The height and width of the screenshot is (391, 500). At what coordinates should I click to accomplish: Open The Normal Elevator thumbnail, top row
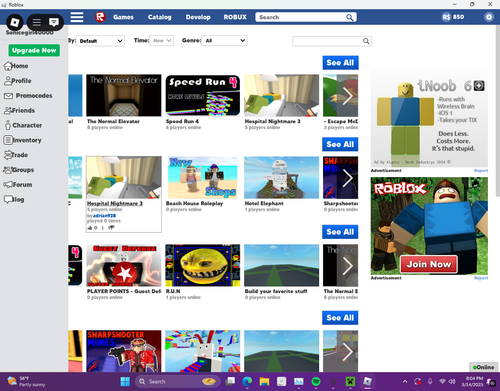click(x=124, y=95)
